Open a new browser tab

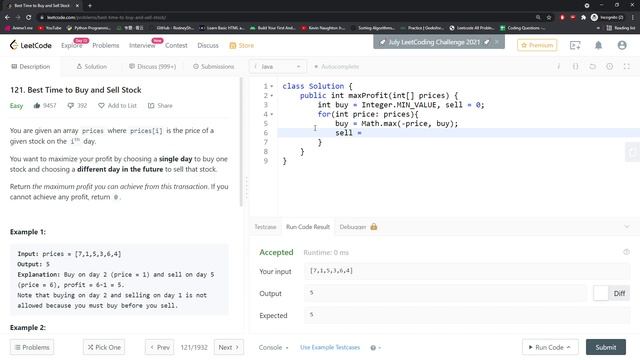coord(90,6)
